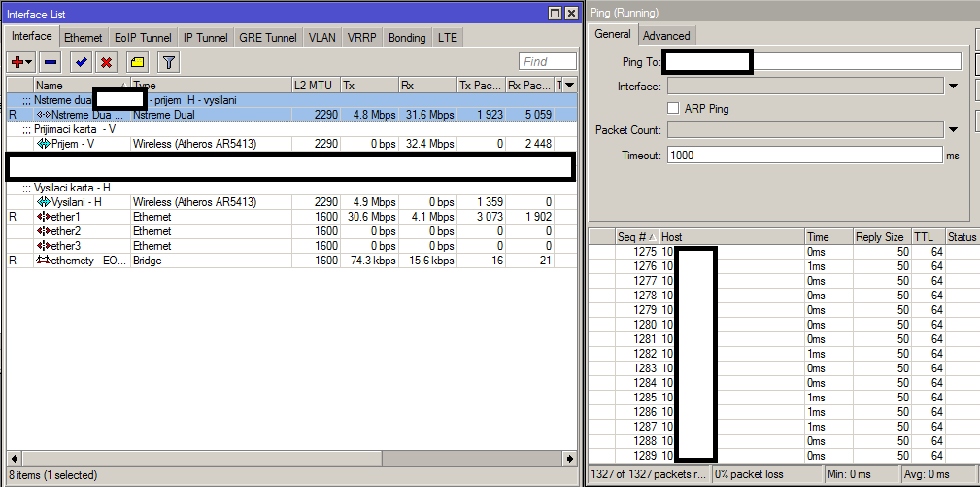Screen dimensions: 980x487
Task: Select the ethernety Bridge row
Action: point(291,261)
